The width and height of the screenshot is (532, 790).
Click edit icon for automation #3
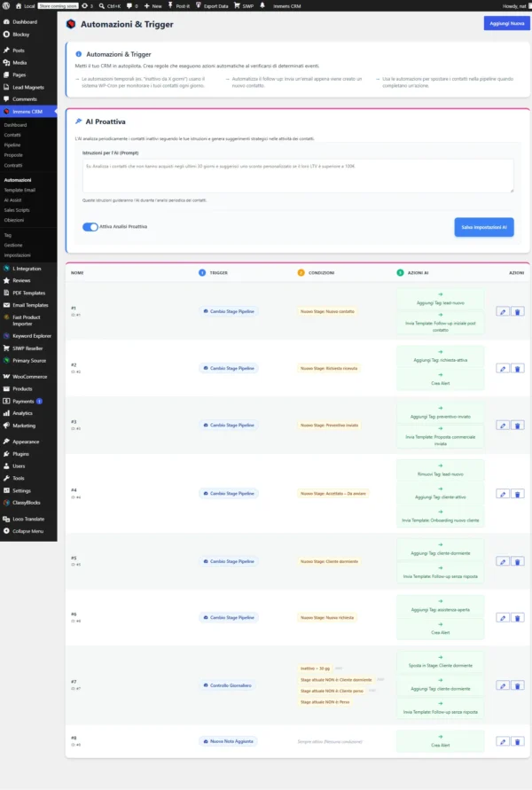503,426
